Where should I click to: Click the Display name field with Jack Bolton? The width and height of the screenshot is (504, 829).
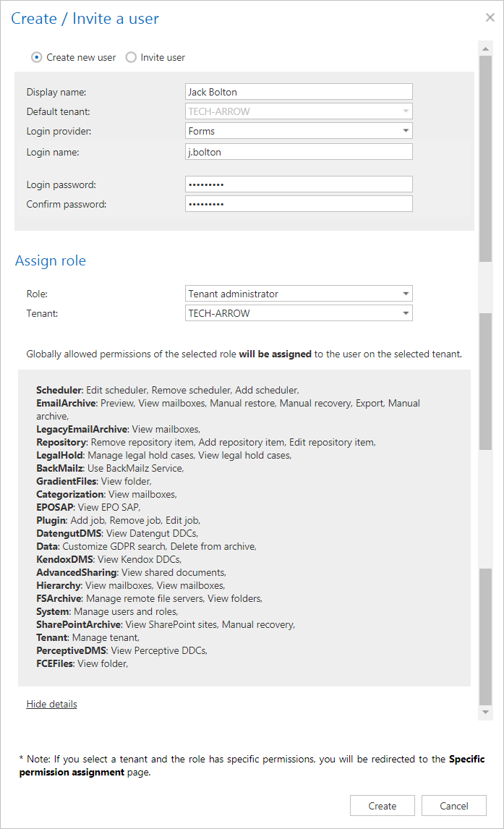[x=298, y=92]
